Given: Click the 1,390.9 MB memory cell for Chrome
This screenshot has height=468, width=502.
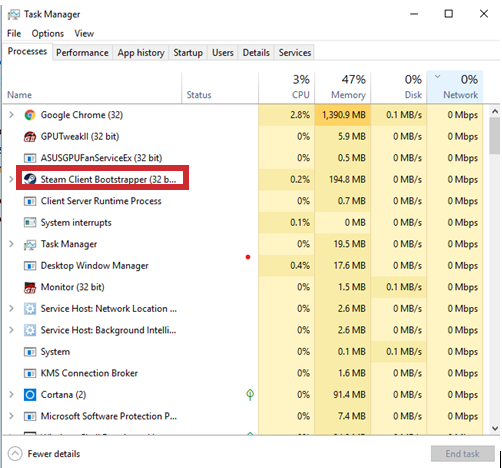Looking at the screenshot, I should 343,115.
